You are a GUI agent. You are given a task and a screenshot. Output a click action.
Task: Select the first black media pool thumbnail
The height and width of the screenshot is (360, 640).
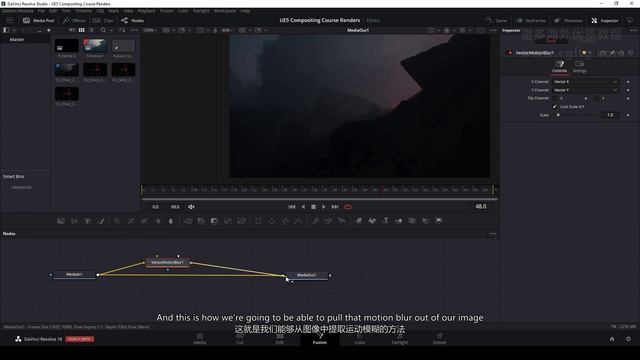(x=67, y=46)
